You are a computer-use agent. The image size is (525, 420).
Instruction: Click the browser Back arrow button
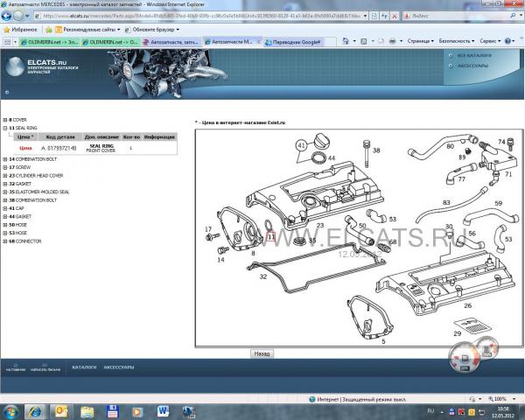(x=6, y=16)
